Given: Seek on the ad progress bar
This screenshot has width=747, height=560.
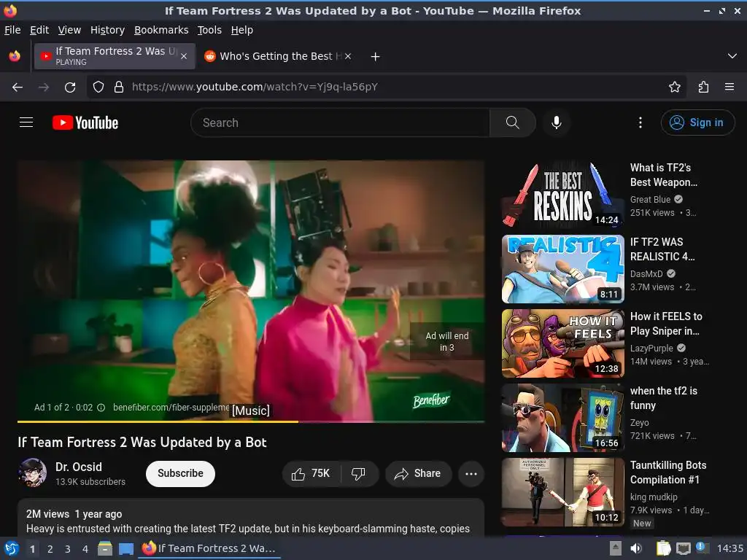Looking at the screenshot, I should 251,421.
